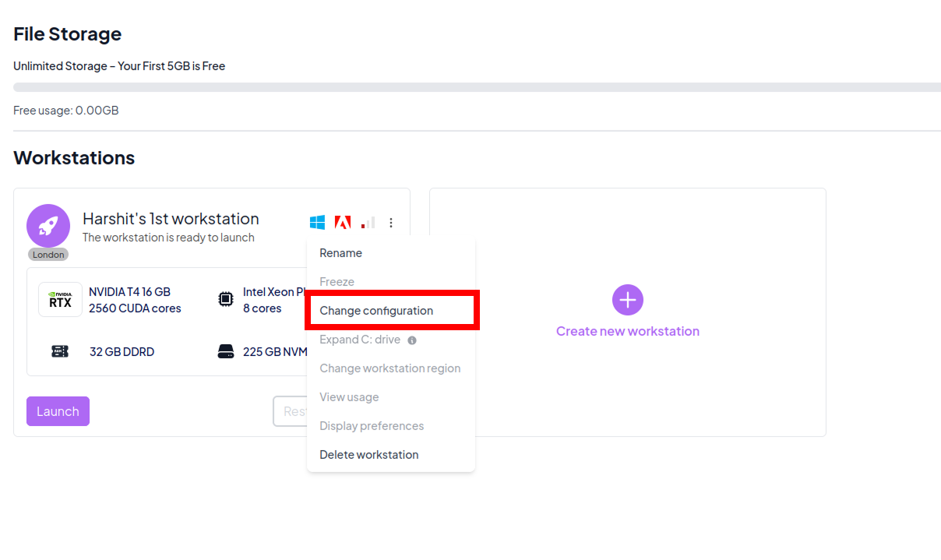
Task: Click the purple plus circle icon
Action: click(627, 299)
